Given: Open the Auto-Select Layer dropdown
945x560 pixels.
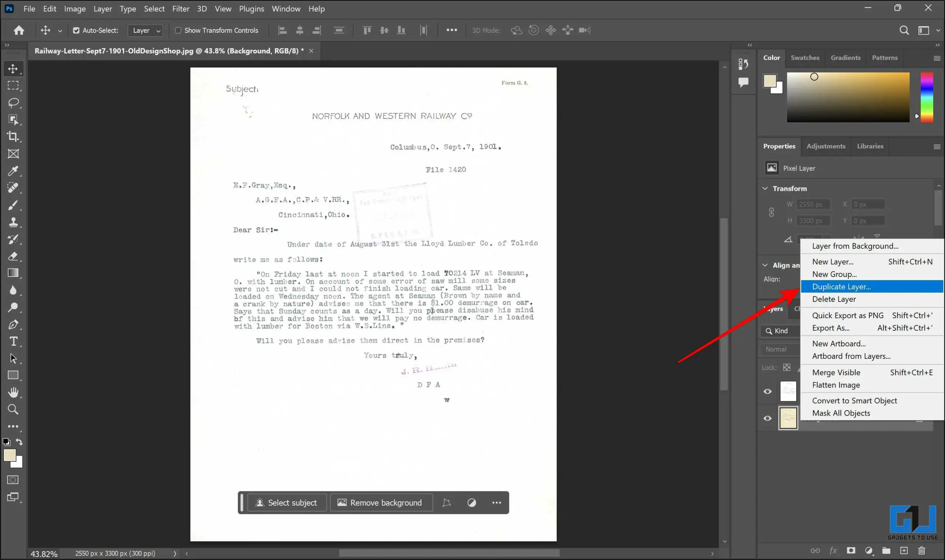Looking at the screenshot, I should coord(145,30).
